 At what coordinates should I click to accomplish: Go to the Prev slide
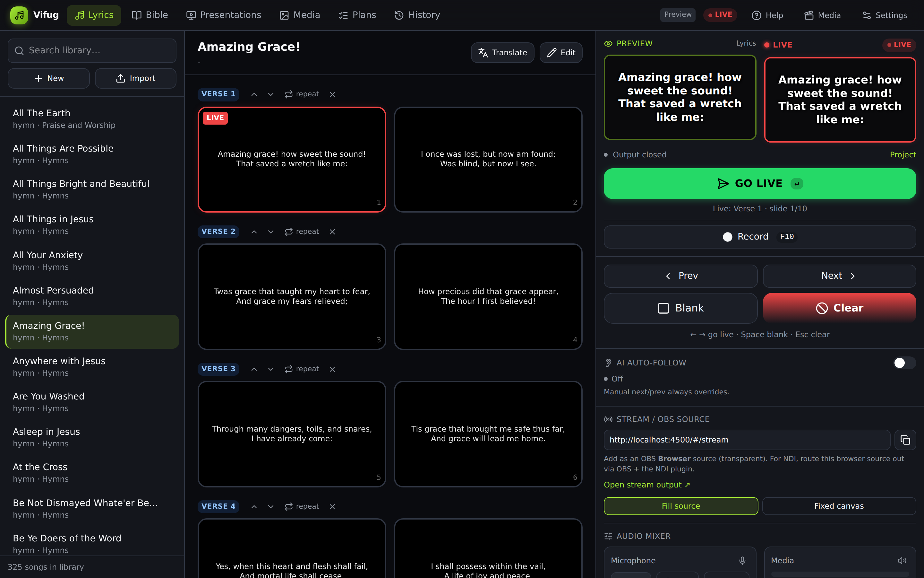pos(680,276)
